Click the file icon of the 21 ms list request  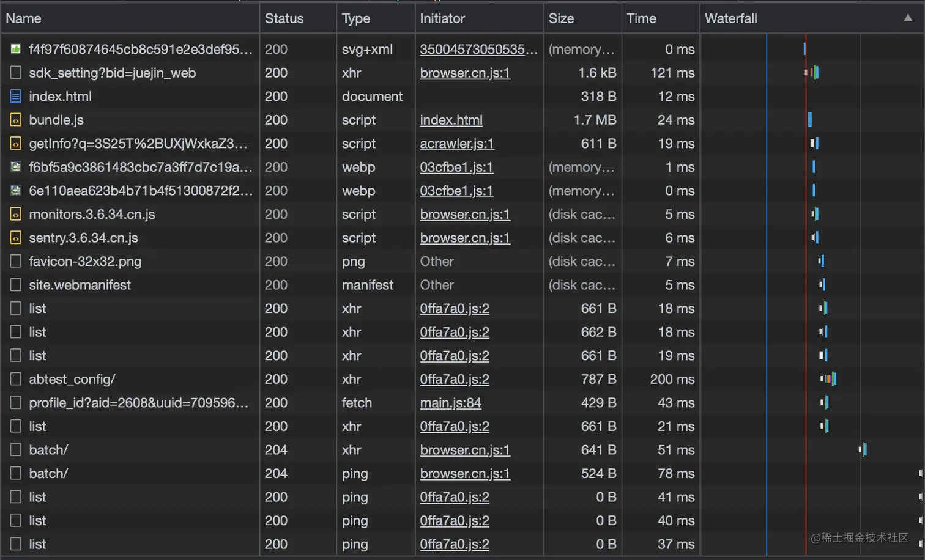point(16,426)
